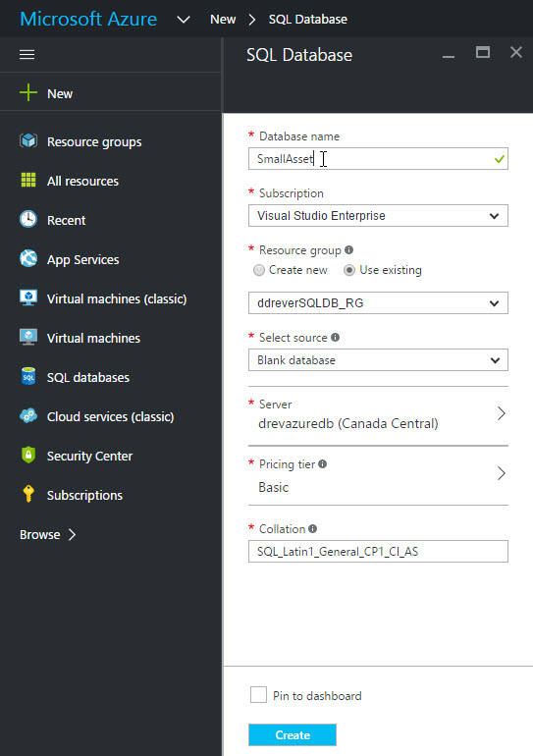Select the Use existing radio button
This screenshot has width=533, height=756.
(x=349, y=270)
